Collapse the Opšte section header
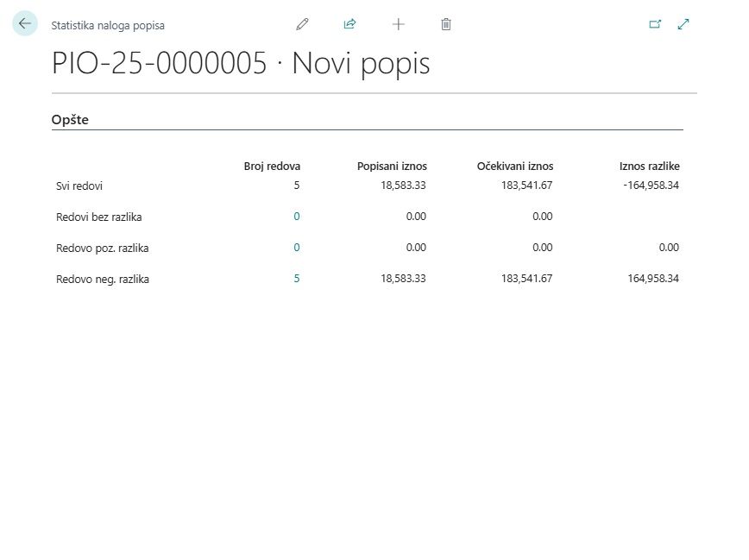The height and width of the screenshot is (560, 749). coord(71,120)
